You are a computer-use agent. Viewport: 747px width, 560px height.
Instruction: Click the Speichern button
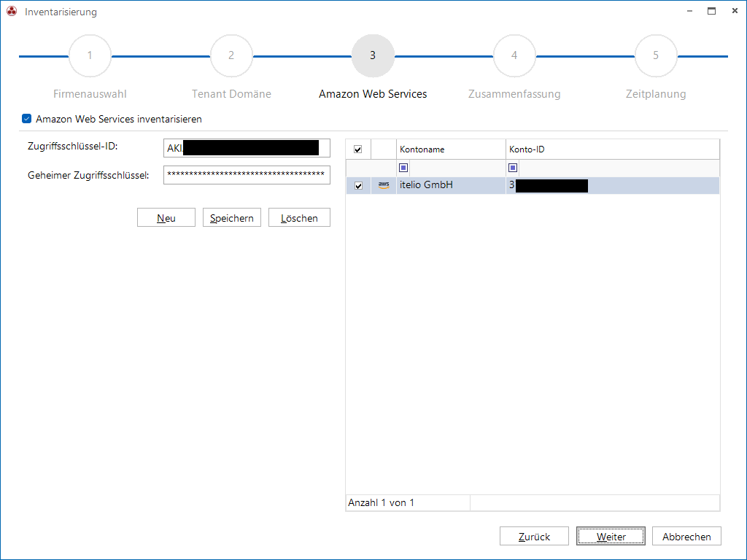tap(232, 217)
